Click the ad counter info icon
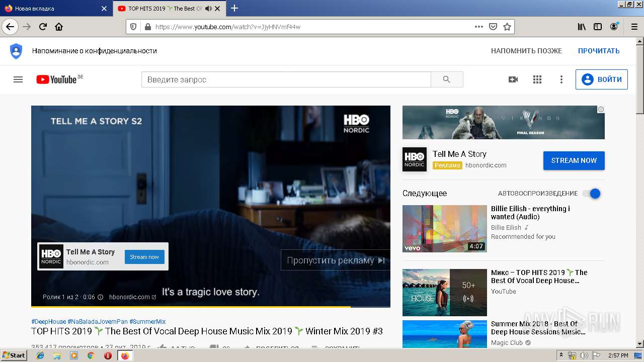 tap(100, 297)
